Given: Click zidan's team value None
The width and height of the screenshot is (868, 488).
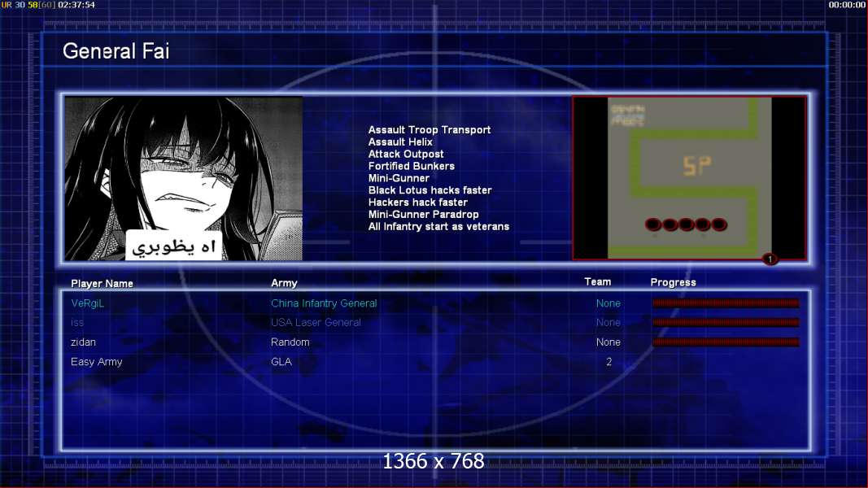Looking at the screenshot, I should [x=608, y=342].
